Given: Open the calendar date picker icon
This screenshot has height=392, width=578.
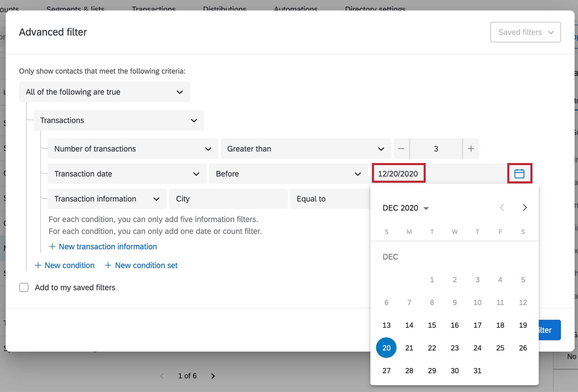Looking at the screenshot, I should pos(520,173).
